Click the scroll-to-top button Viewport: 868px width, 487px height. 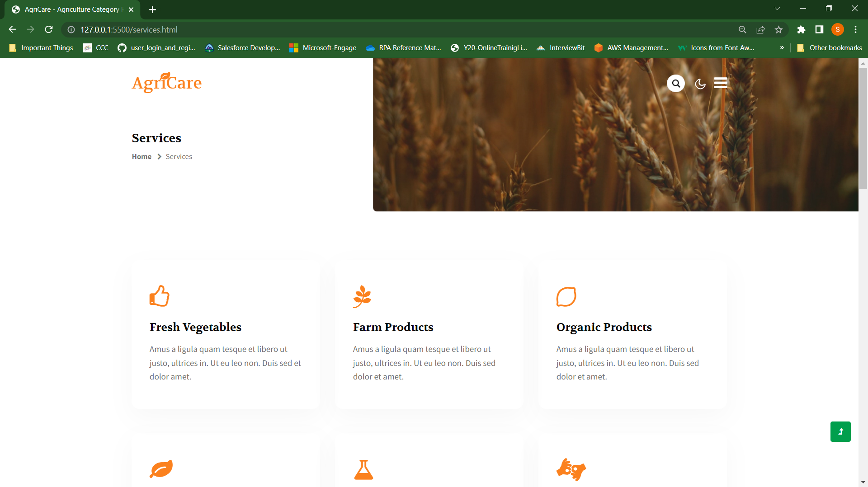pos(840,431)
